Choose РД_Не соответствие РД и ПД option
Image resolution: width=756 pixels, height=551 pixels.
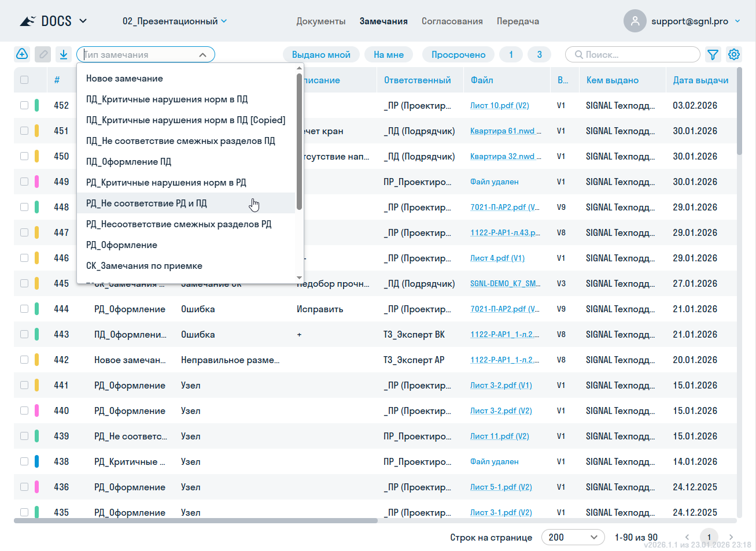146,204
